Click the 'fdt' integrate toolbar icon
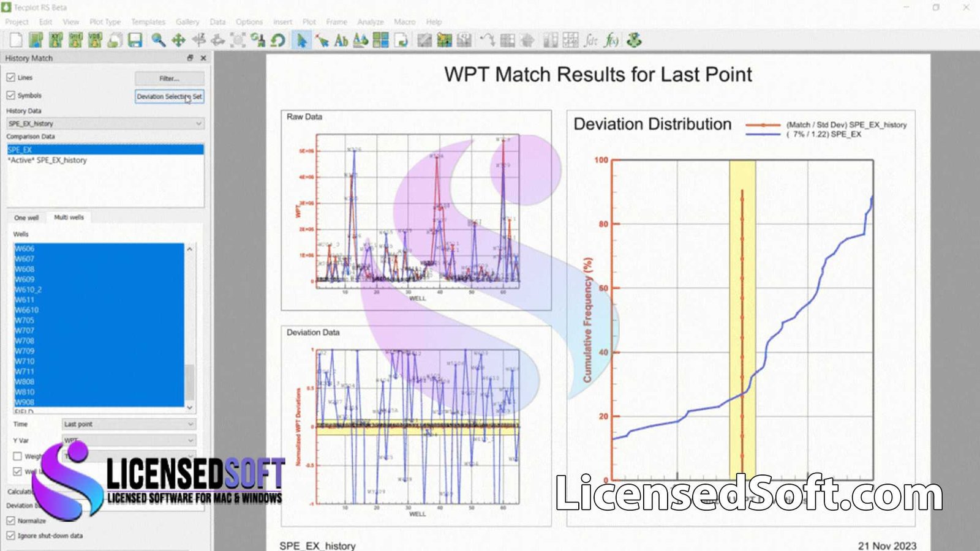This screenshot has height=551, width=980. point(591,40)
